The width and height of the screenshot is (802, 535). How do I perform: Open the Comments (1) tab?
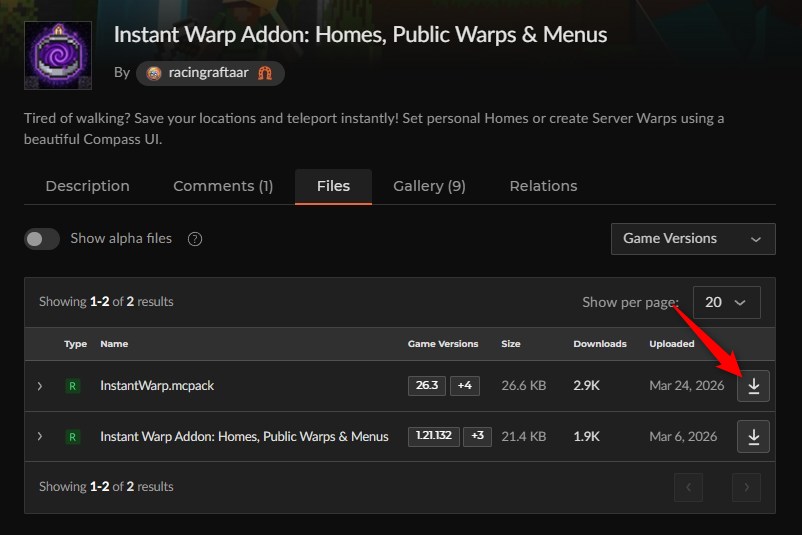click(x=223, y=186)
